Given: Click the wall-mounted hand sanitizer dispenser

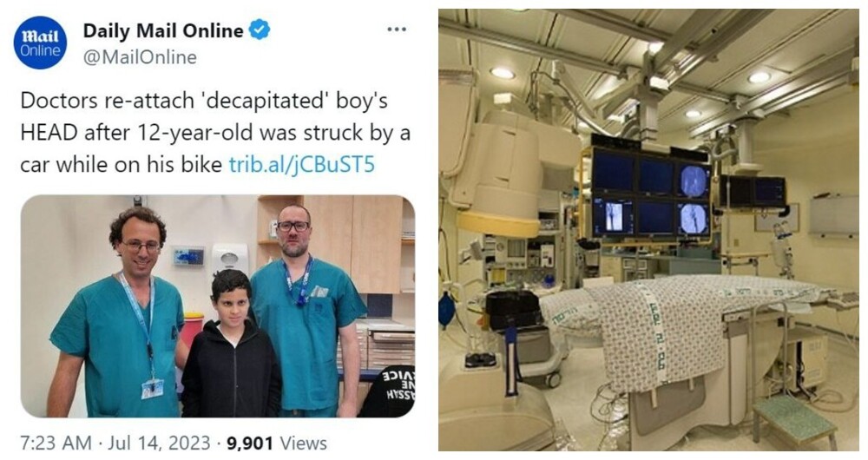Looking at the screenshot, I should (229, 260).
